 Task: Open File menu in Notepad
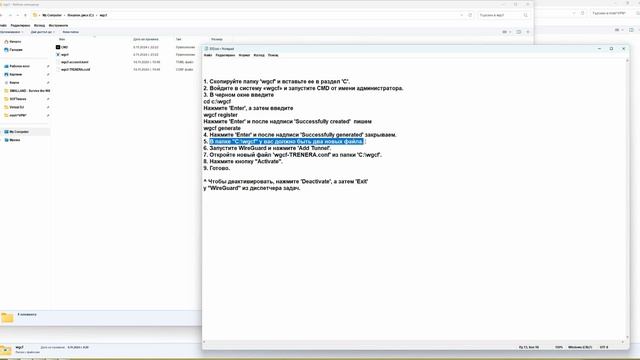(x=208, y=55)
